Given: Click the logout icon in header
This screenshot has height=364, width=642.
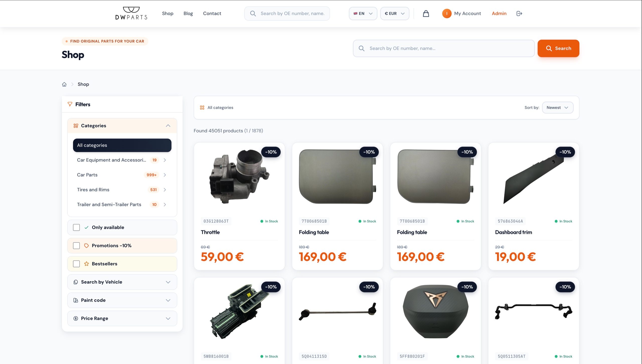Looking at the screenshot, I should click(519, 14).
